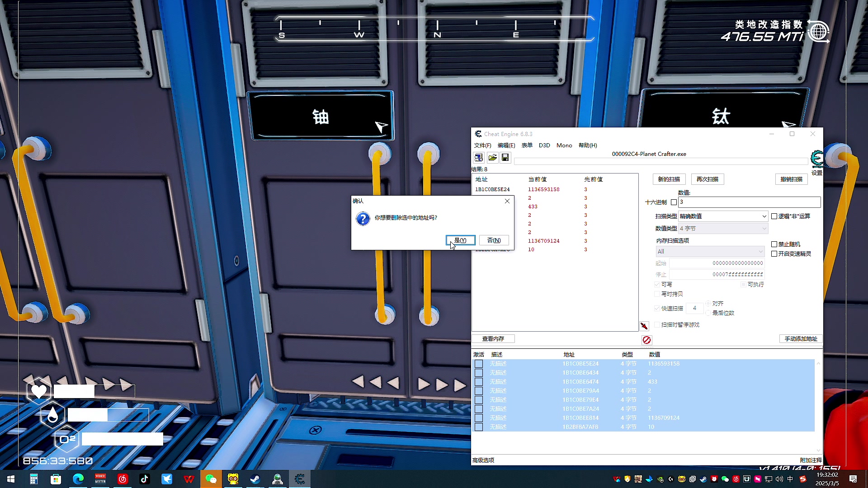The height and width of the screenshot is (488, 868).
Task: Activate checkbox for address 1B1C0BE5E24 row
Action: (x=479, y=364)
